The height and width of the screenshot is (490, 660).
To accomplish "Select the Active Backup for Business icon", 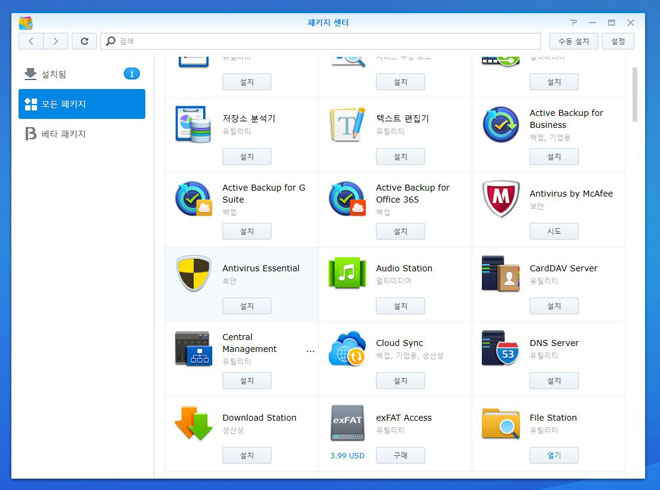I will 500,124.
